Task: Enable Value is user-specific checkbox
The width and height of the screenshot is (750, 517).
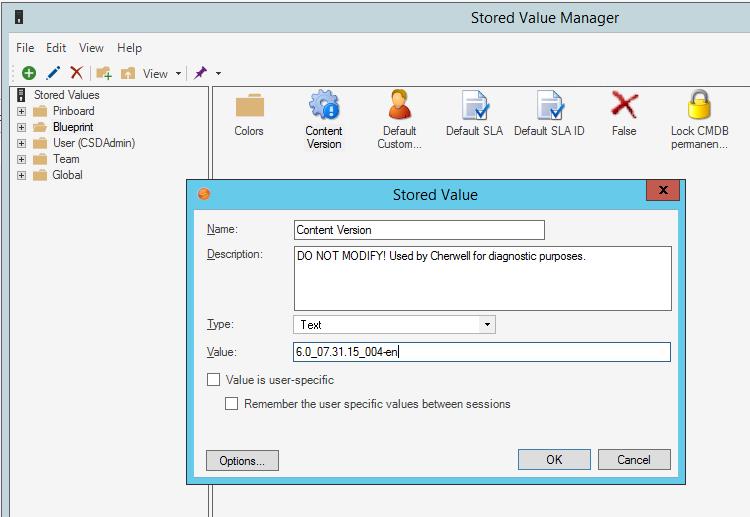Action: (213, 380)
